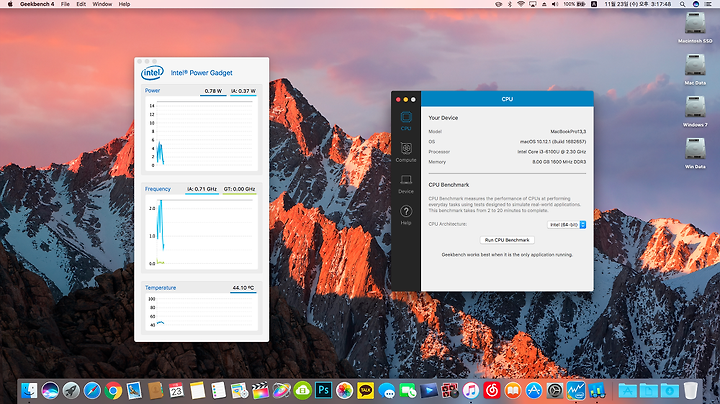Open Spotlight search in menu bar
The height and width of the screenshot is (404, 720).
683,4
